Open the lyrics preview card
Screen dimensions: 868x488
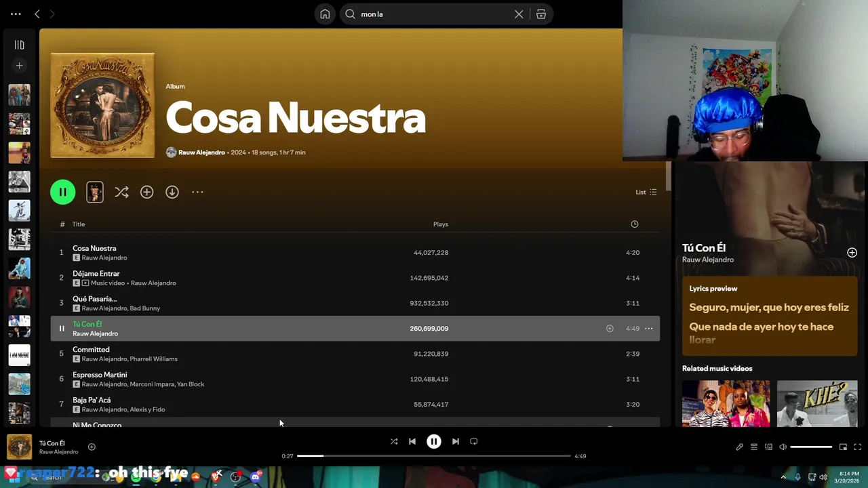tap(770, 316)
